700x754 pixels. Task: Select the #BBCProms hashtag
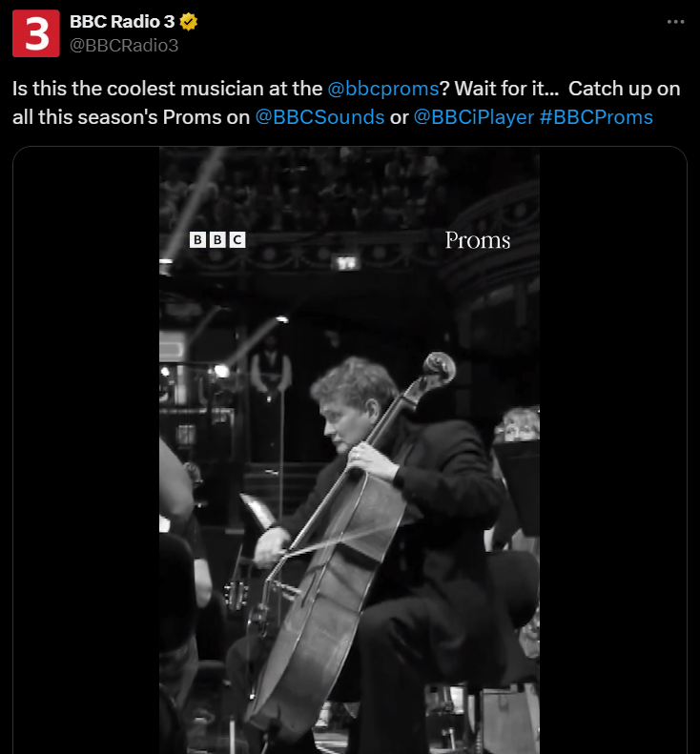[596, 117]
